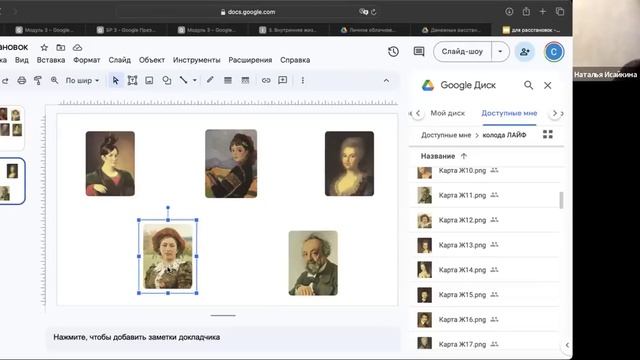Viewport: 640px width, 360px height.
Task: Expand line tool dropdown arrow
Action: point(195,81)
